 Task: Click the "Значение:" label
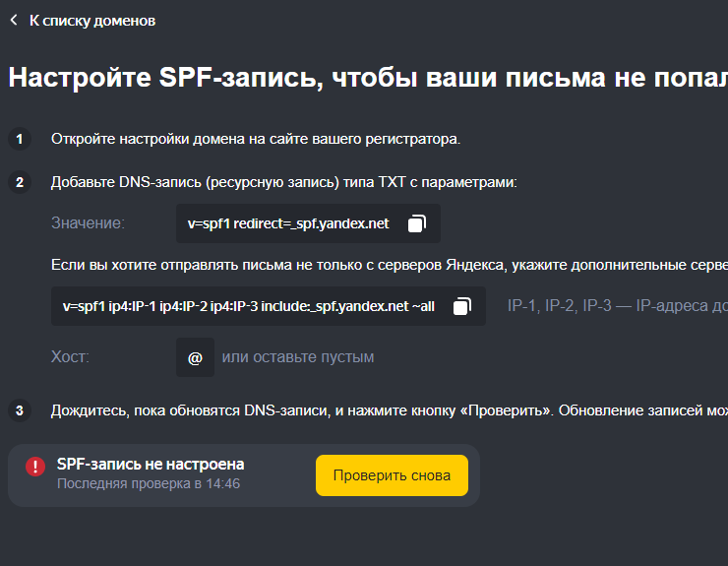click(88, 223)
